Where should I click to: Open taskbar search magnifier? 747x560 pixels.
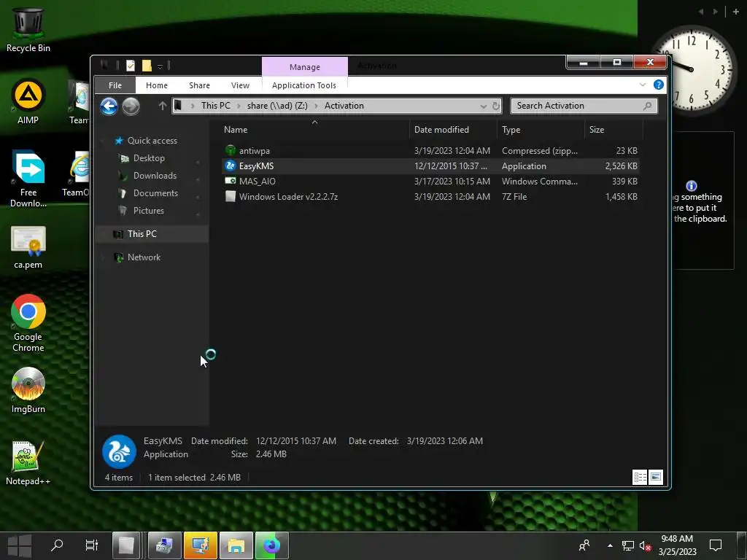click(57, 545)
